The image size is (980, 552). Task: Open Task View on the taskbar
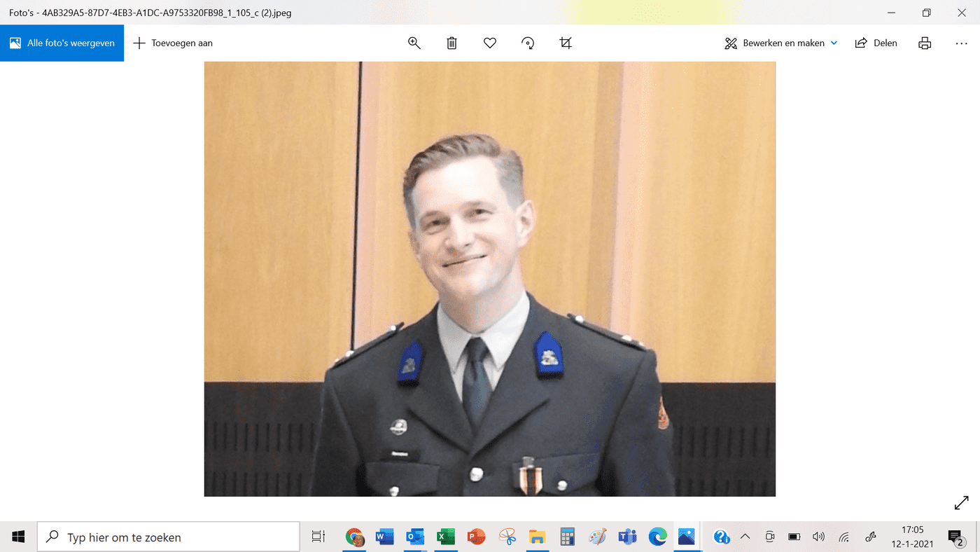click(318, 537)
